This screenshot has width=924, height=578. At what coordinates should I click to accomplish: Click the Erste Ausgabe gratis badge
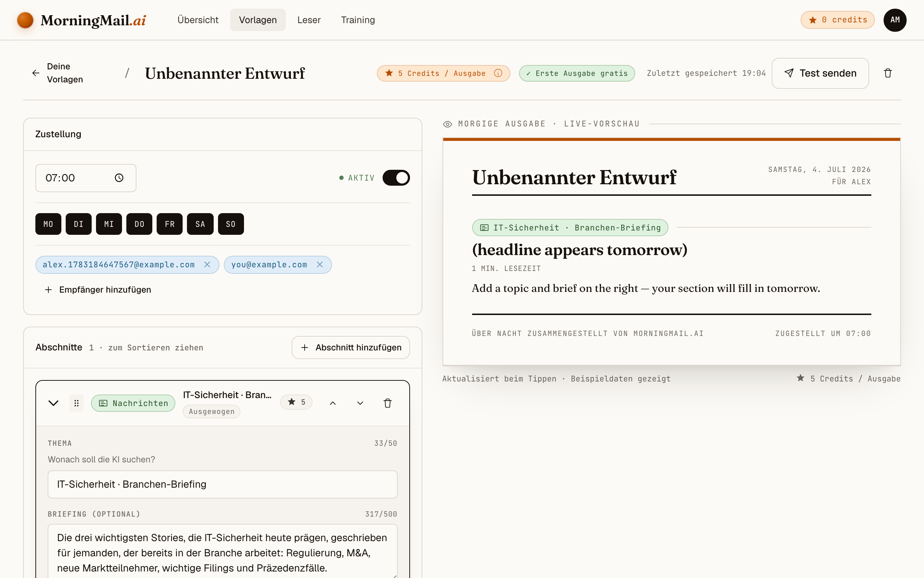pyautogui.click(x=576, y=73)
